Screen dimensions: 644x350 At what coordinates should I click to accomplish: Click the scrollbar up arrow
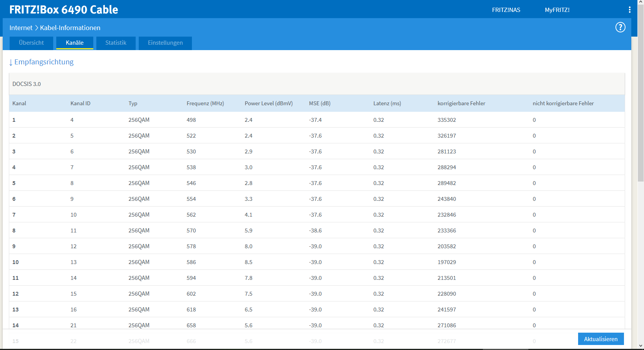coord(641,3)
